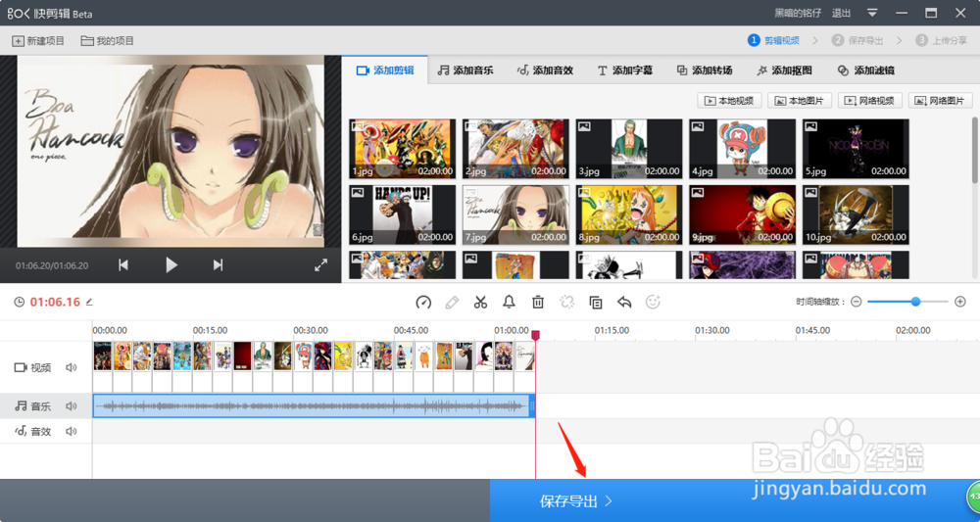Click 退出 logout link
This screenshot has width=980, height=522.
[841, 13]
